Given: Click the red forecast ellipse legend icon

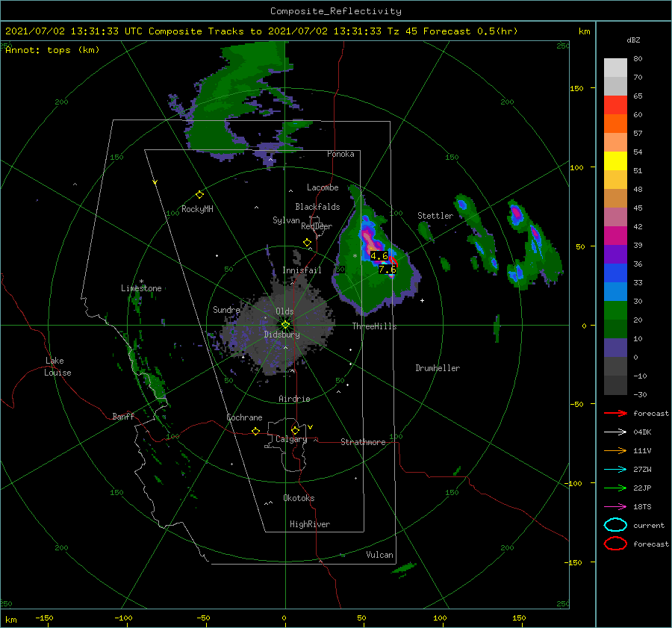Looking at the screenshot, I should pos(615,544).
